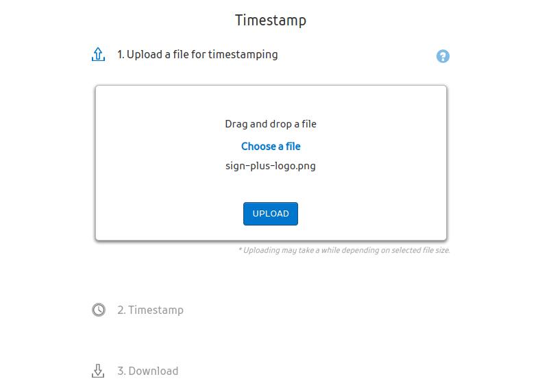
Task: Select the sign-plus-logo.png file name
Action: [x=271, y=166]
